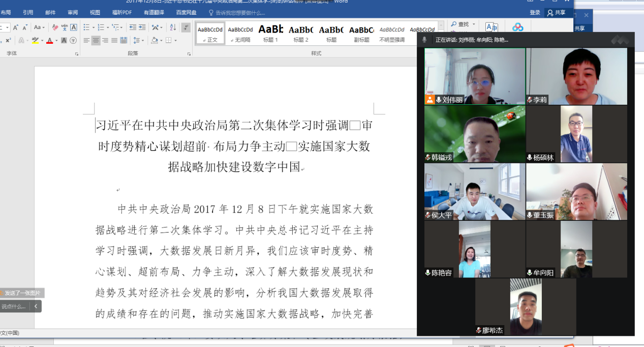644x347 pixels.
Task: Click the 共享 (Share) button
Action: pyautogui.click(x=556, y=13)
